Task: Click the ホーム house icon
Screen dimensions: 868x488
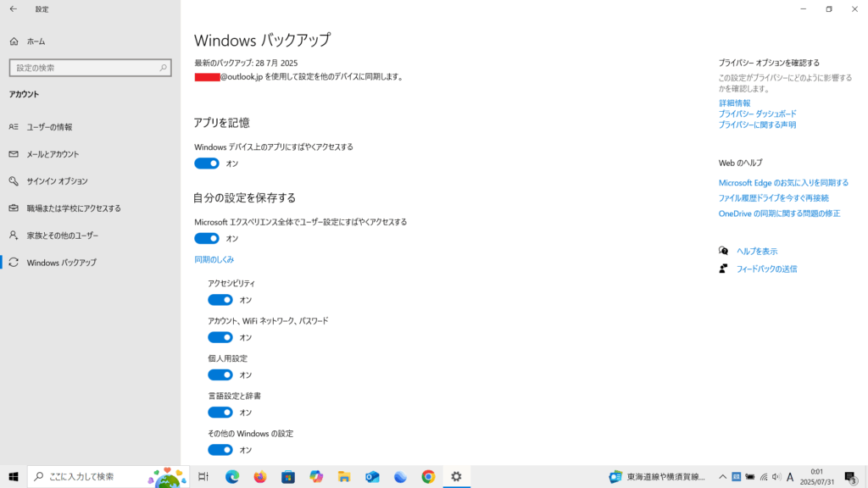Action: [x=14, y=42]
